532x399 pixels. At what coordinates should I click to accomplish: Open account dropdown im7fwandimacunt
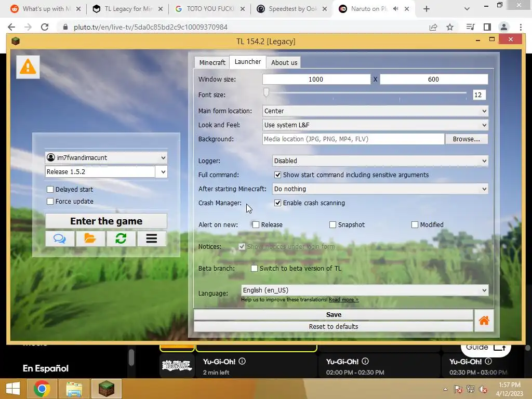(x=106, y=157)
